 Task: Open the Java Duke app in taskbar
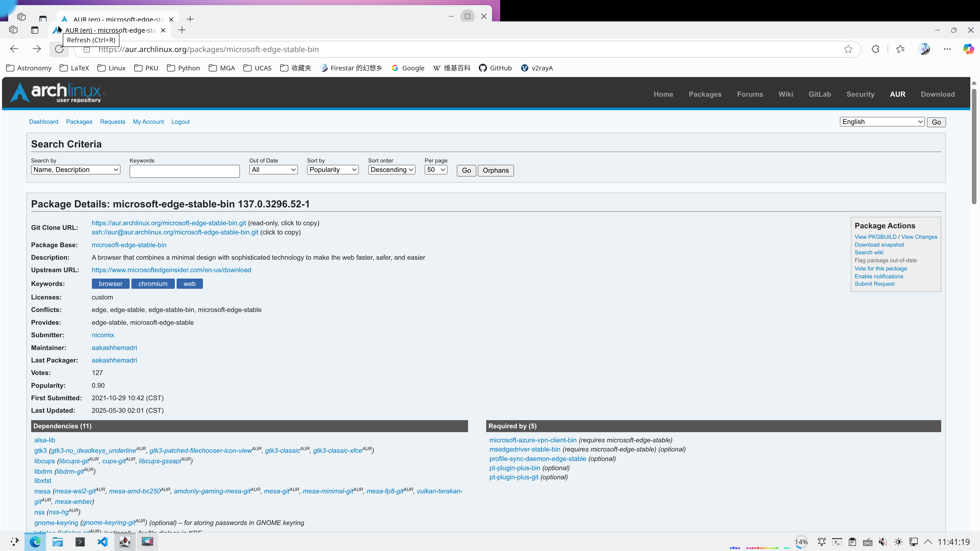coord(125,542)
